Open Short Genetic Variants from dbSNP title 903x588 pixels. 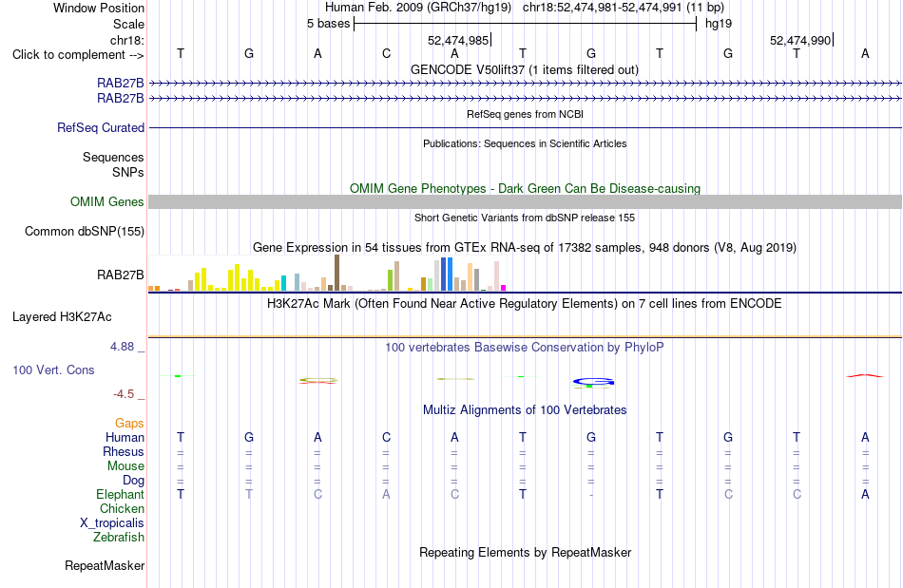(525, 218)
